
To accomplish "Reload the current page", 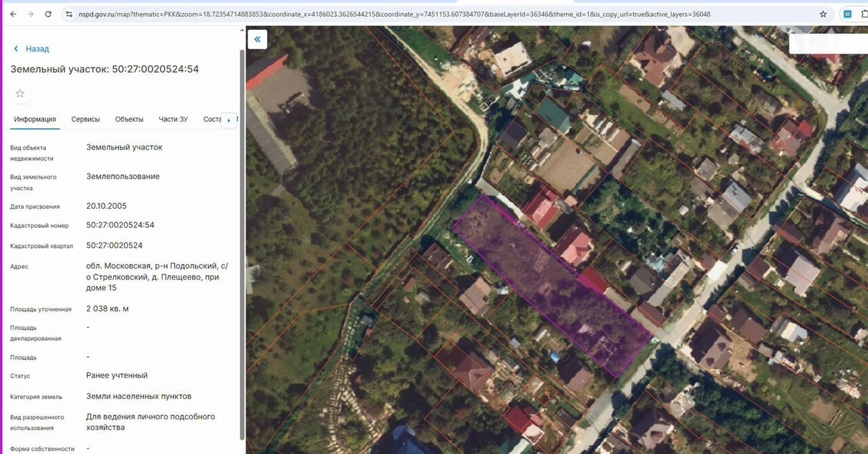I will click(x=48, y=14).
